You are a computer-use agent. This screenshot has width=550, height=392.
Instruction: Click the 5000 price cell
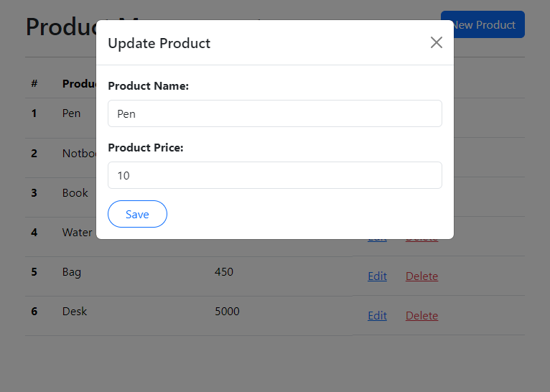(x=227, y=312)
